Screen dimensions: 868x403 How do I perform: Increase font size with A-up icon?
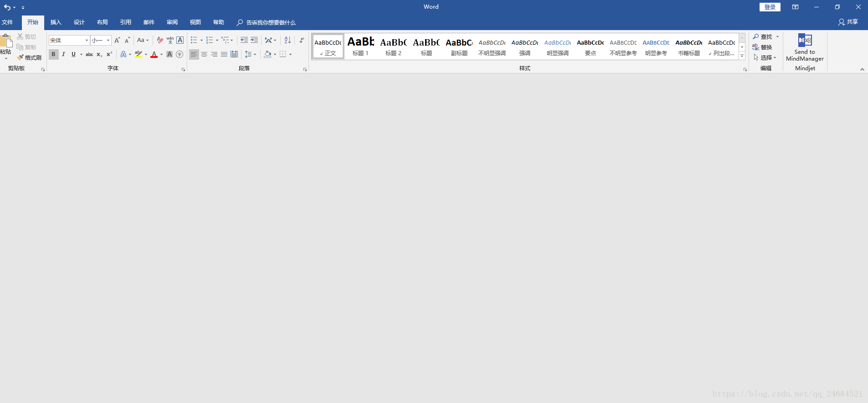(x=117, y=40)
